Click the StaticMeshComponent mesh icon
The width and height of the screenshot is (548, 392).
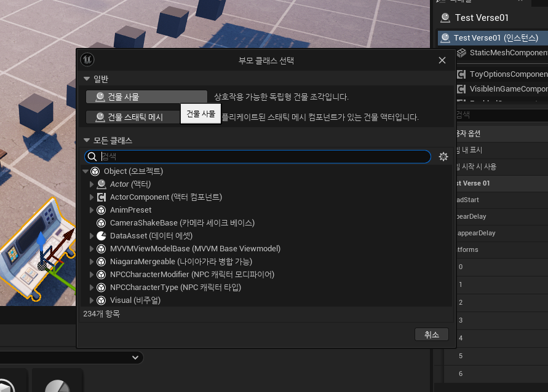(462, 53)
